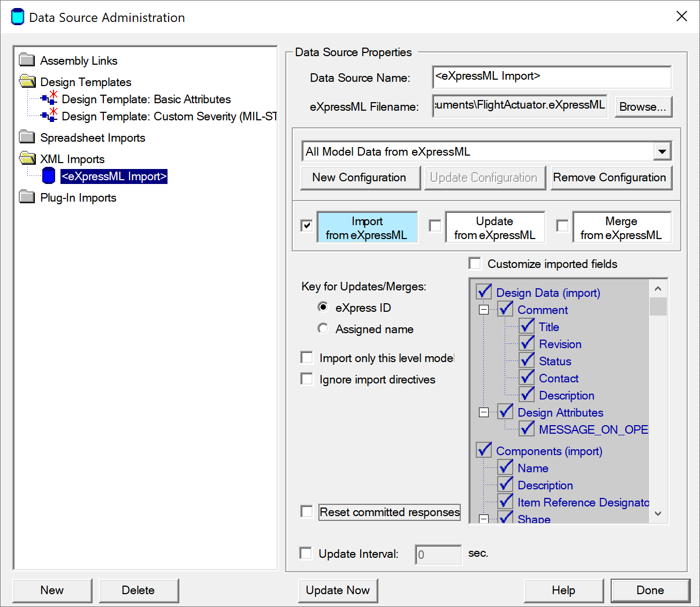Click the field list scrollbar thumb

click(x=658, y=306)
